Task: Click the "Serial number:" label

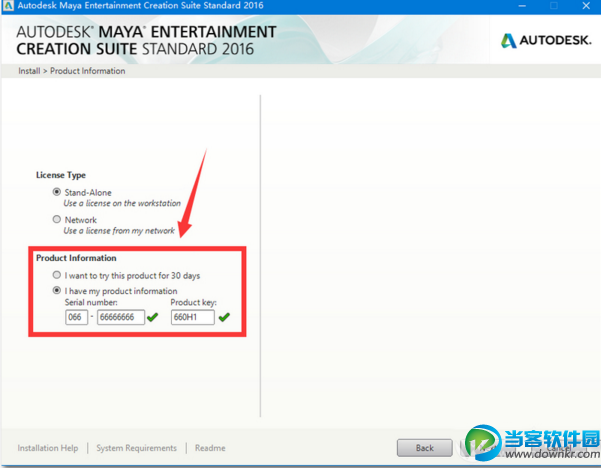Action: [x=91, y=302]
